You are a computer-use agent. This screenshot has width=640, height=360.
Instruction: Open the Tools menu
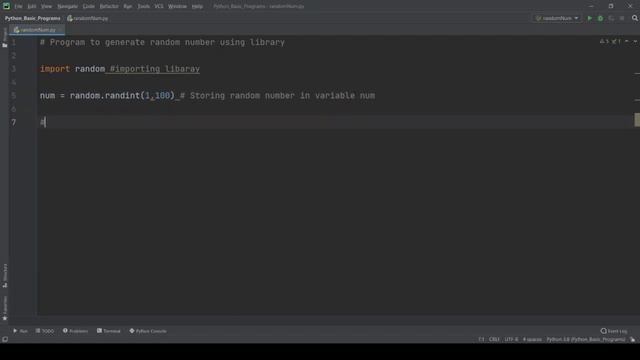[143, 6]
